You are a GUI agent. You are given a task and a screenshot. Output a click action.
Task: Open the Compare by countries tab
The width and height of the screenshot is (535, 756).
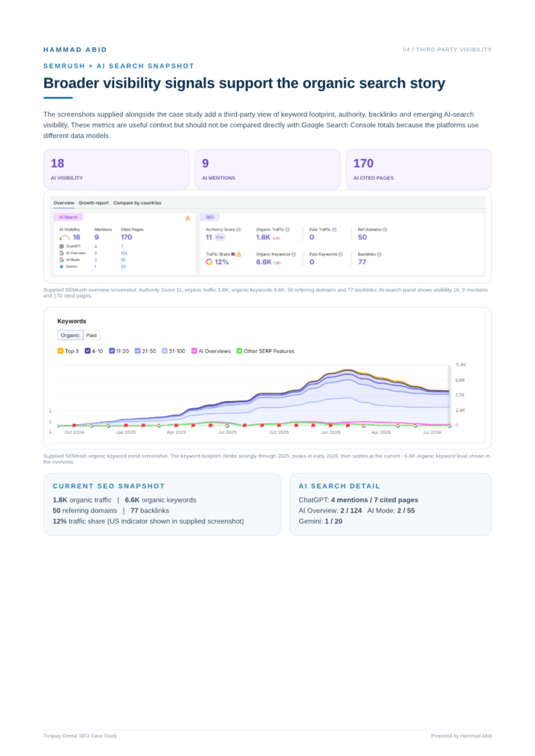(137, 203)
